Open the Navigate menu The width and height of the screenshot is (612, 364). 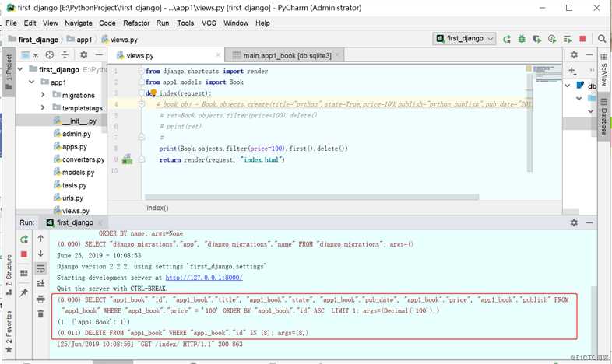click(79, 23)
